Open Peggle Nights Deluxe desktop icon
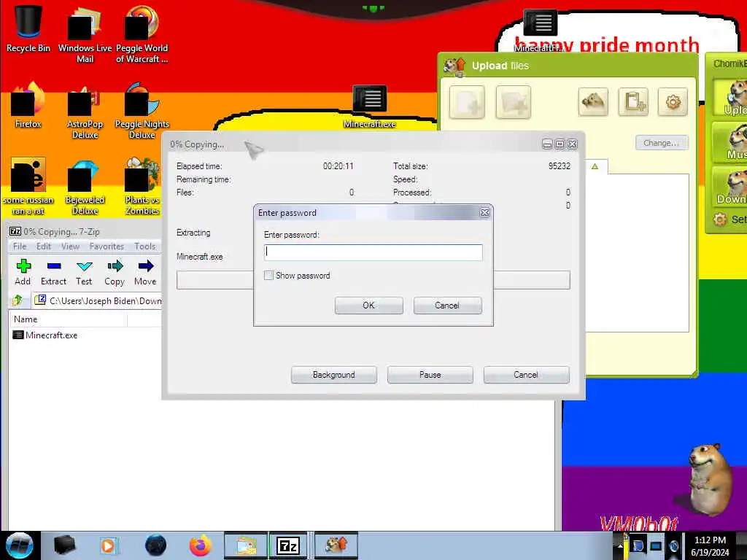 (142, 110)
